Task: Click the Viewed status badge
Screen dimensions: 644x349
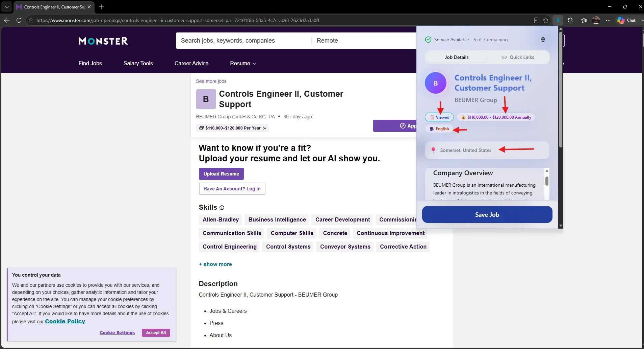Action: (439, 117)
